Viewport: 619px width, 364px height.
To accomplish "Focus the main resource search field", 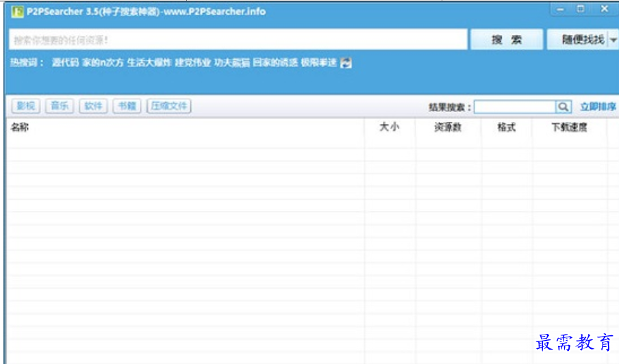I will pos(238,40).
